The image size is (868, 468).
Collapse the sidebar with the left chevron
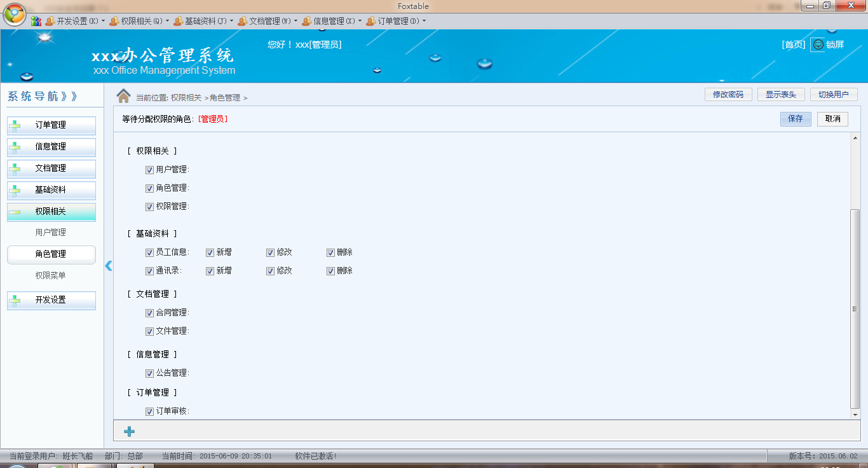[109, 266]
